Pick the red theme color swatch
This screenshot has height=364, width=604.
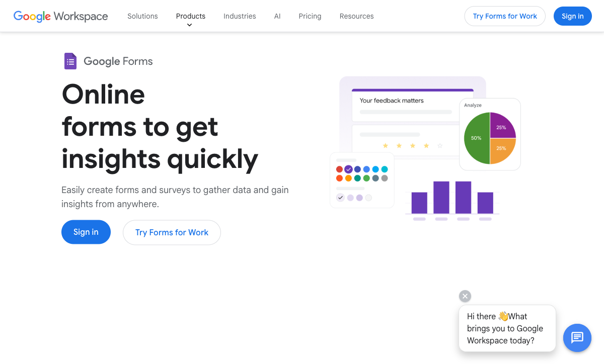pyautogui.click(x=339, y=169)
